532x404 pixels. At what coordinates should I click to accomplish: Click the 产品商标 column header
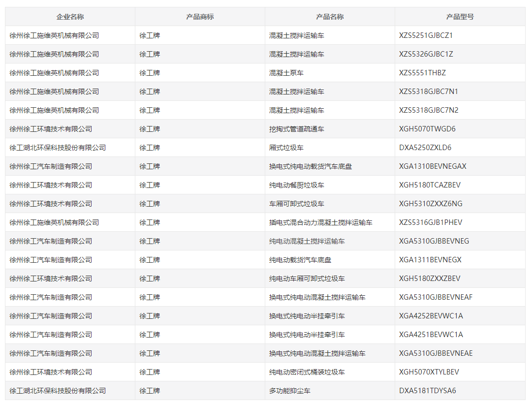pos(200,17)
